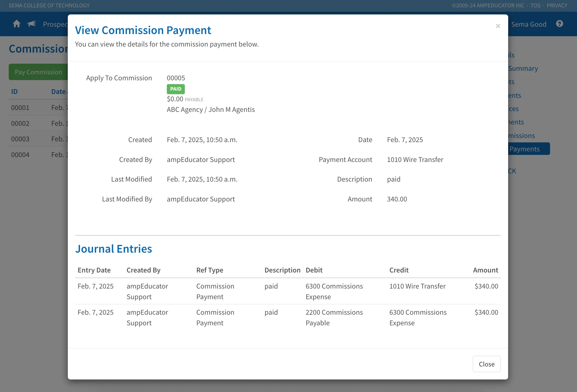577x392 pixels.
Task: Click the Debit column header
Action: tap(314, 270)
